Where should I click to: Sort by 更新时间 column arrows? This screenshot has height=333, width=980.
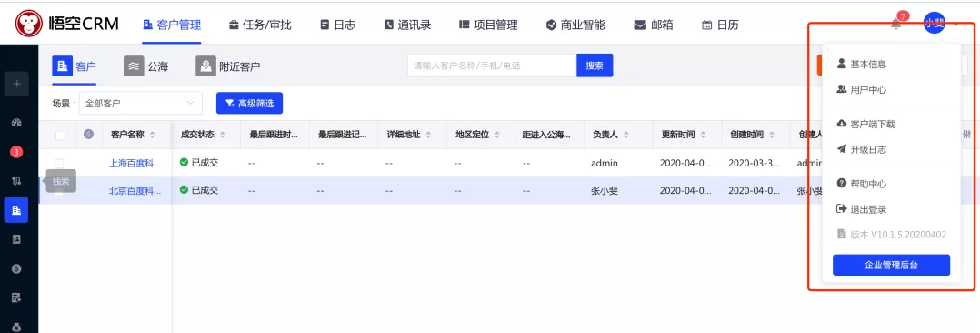703,135
